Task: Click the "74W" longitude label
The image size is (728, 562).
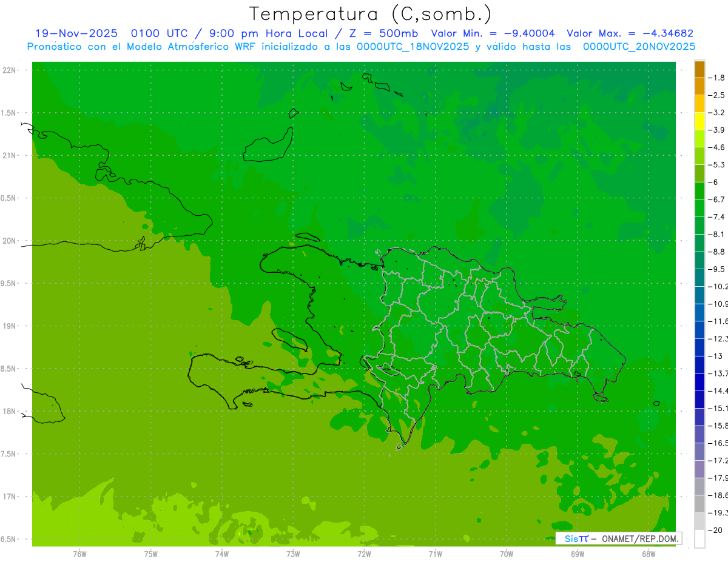Action: pyautogui.click(x=221, y=554)
